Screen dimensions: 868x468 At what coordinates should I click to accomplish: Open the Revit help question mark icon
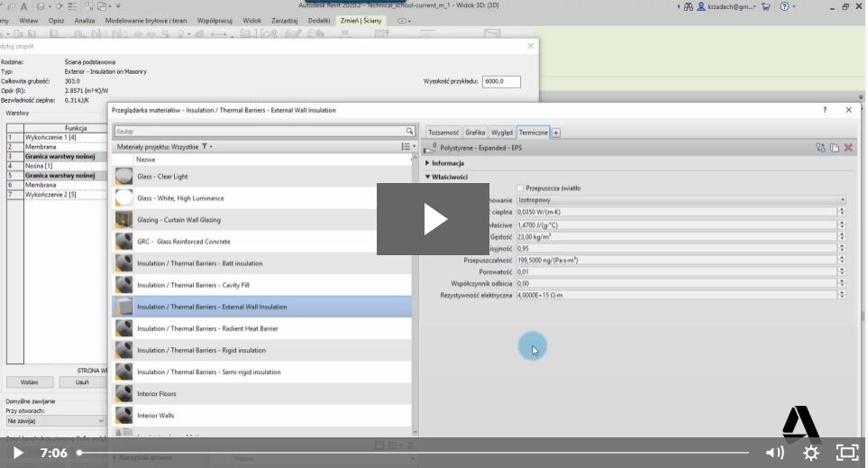(x=784, y=6)
